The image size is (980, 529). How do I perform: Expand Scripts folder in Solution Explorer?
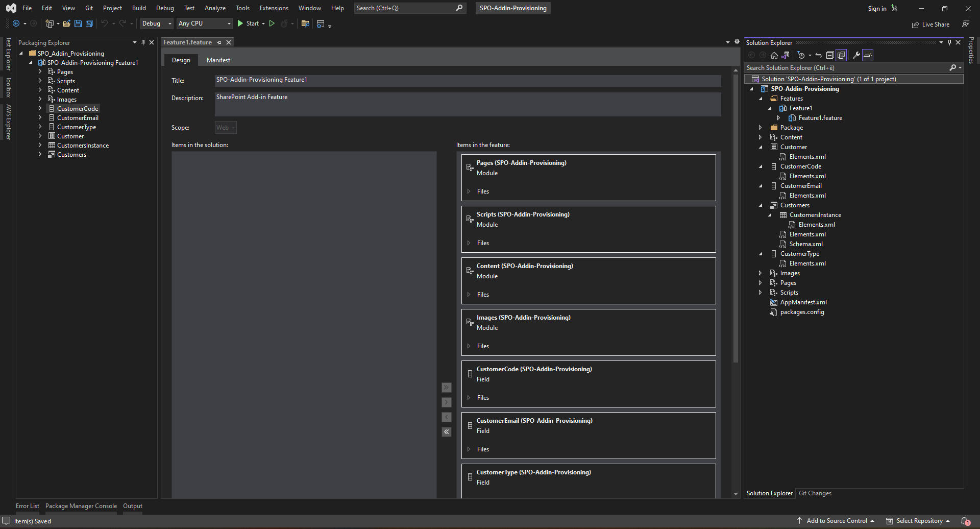(x=761, y=293)
